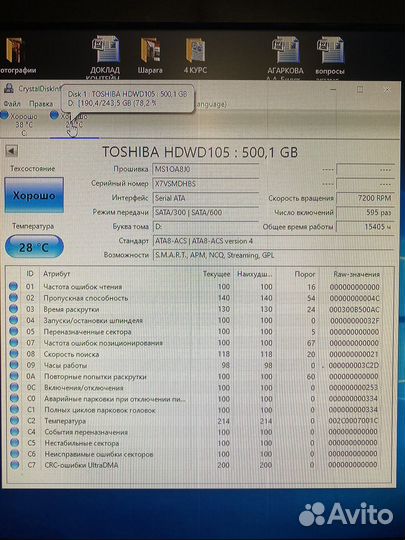Screen dimensions: 405x540
Task: Click the 28 °C temperature indicator
Action: (x=34, y=247)
